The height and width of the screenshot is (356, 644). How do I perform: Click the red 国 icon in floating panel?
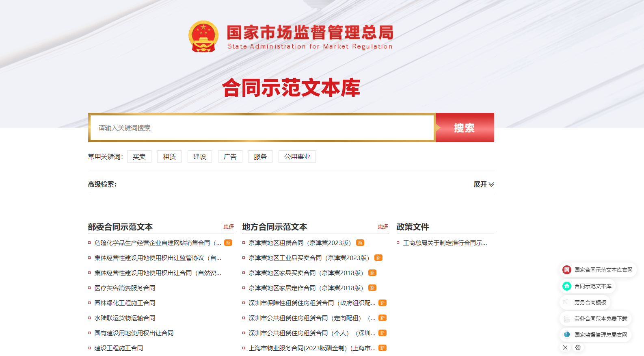(567, 270)
